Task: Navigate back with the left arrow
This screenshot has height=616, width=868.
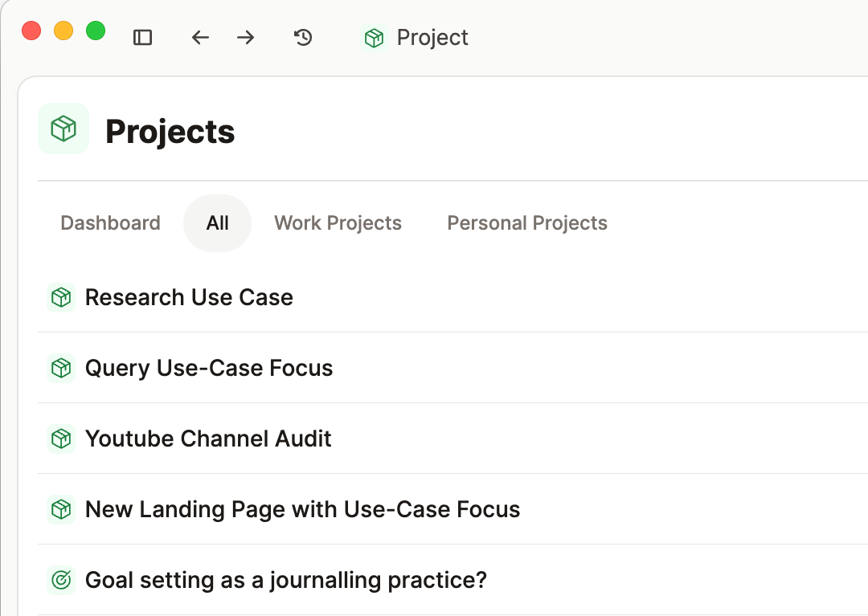Action: (x=199, y=37)
